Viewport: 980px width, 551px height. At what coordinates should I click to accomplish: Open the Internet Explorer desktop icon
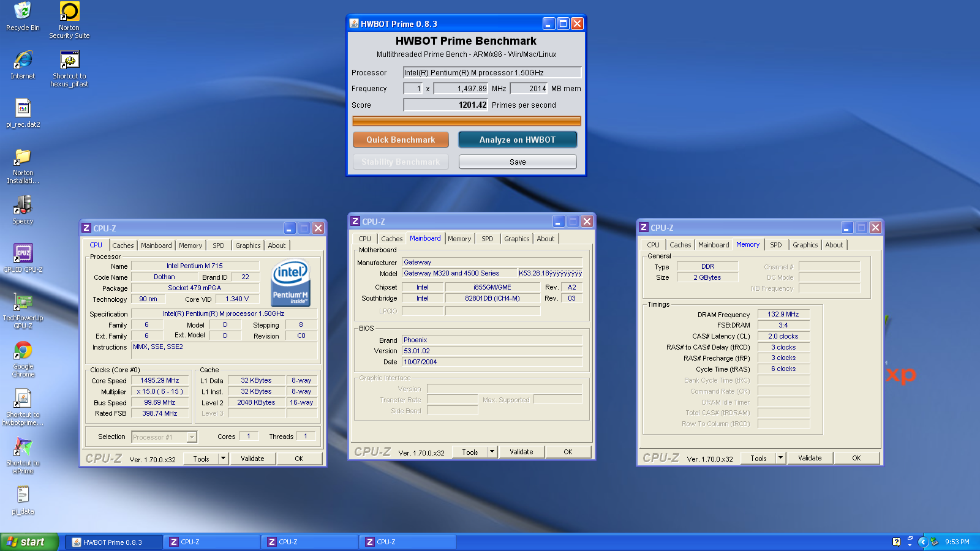tap(23, 65)
